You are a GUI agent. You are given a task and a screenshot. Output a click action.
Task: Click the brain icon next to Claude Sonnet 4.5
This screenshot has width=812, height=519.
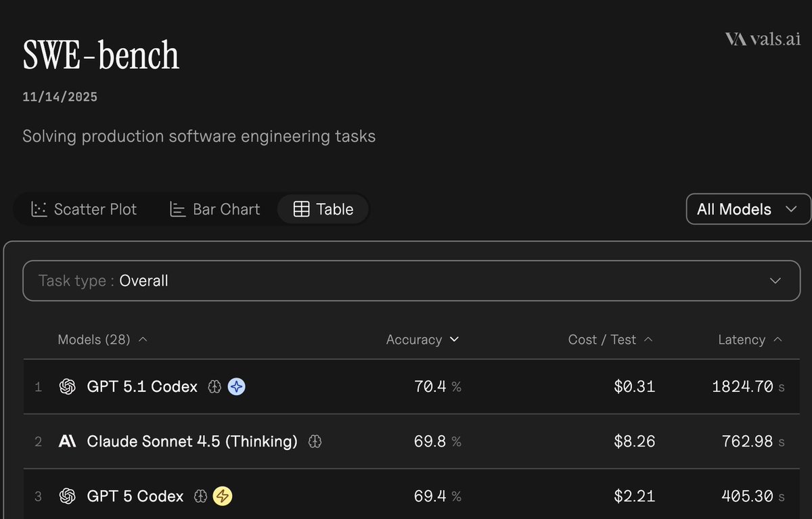(x=315, y=441)
